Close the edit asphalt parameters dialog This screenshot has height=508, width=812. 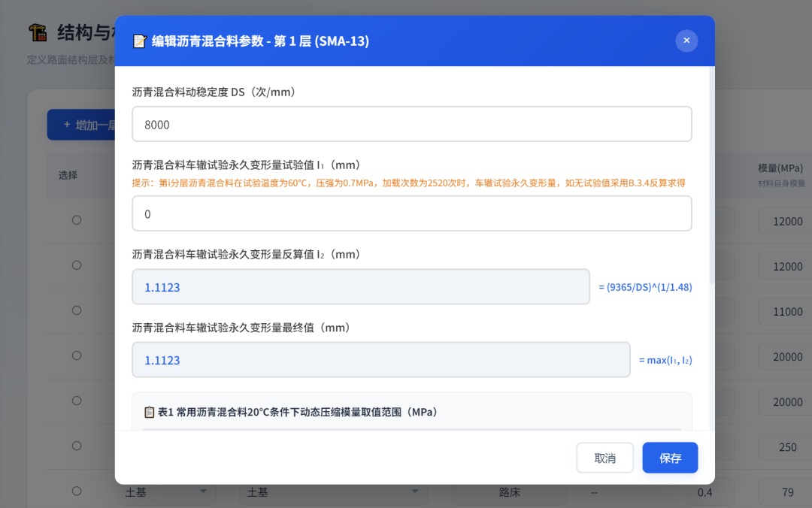tap(686, 41)
